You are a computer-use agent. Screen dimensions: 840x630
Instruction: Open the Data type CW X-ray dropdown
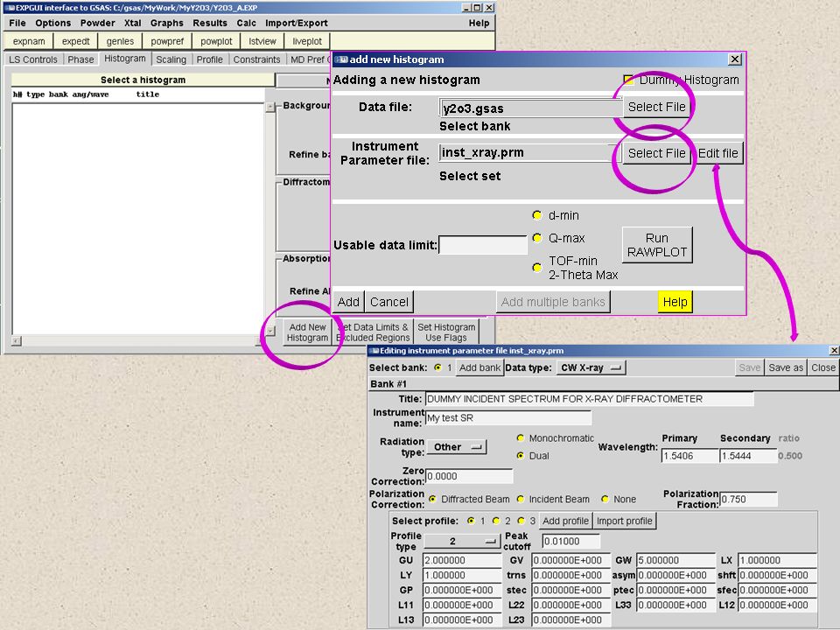pyautogui.click(x=590, y=367)
